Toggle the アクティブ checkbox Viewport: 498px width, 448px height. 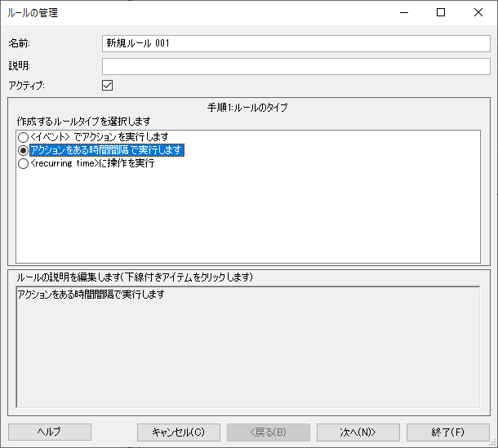pos(107,86)
